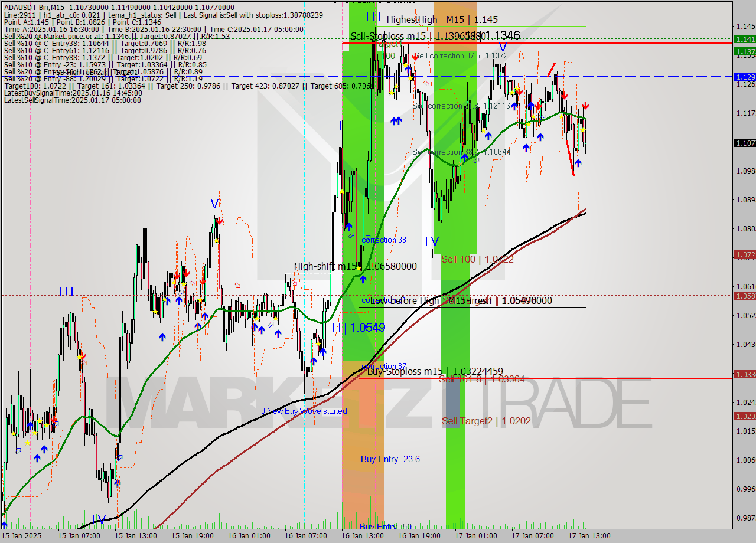The width and height of the screenshot is (756, 543).
Task: Click the 'Buy Entry -23.6' label
Action: (390, 459)
